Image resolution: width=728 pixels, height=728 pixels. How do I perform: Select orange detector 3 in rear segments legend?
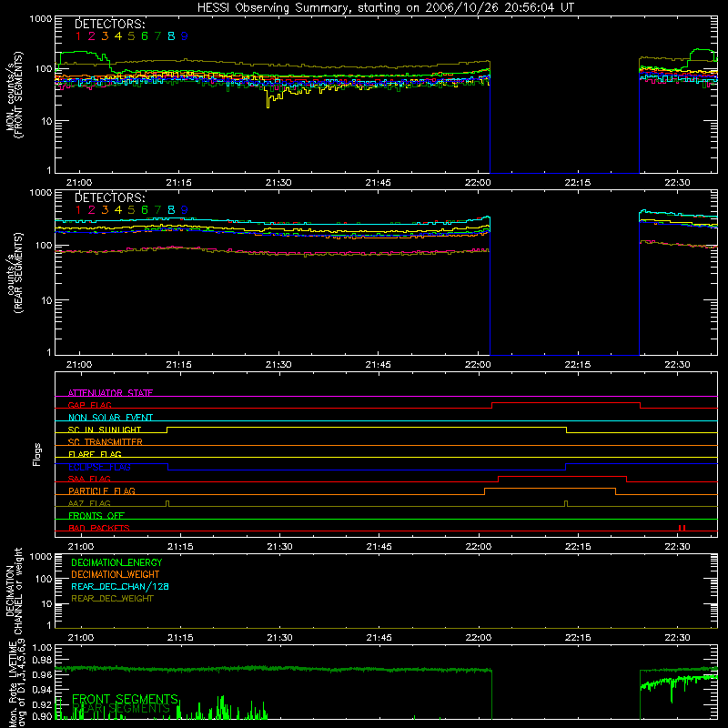pos(105,210)
